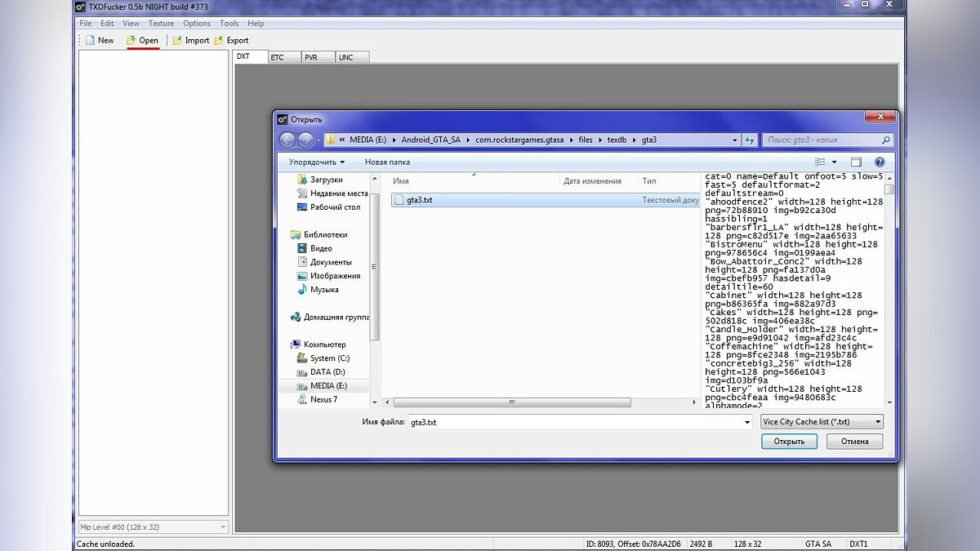The image size is (980, 551).
Task: Click the Export texture toolbar icon
Action: pos(219,40)
